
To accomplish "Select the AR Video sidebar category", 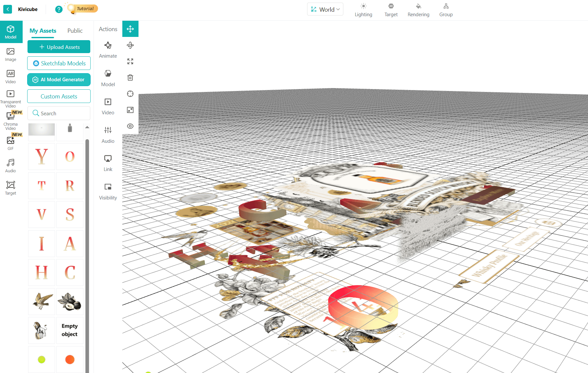I will [11, 77].
